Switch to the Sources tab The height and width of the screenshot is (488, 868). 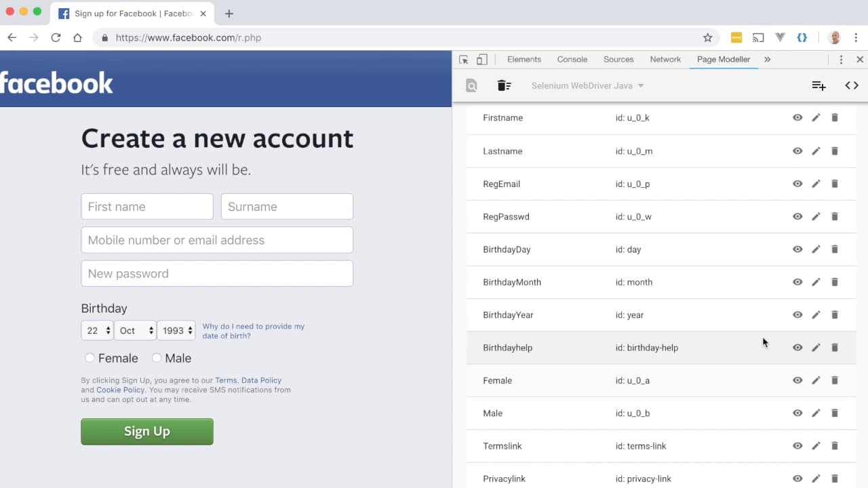[618, 60]
